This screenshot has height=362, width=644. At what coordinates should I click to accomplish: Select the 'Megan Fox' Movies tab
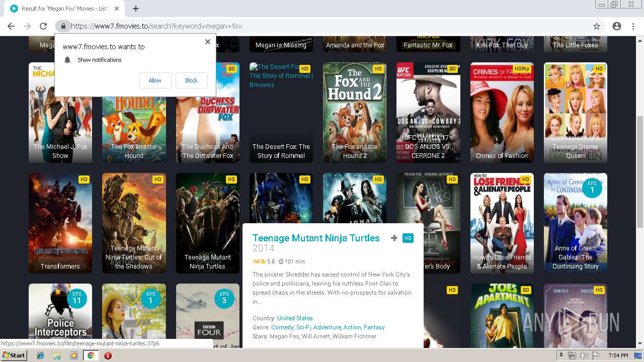tap(65, 9)
